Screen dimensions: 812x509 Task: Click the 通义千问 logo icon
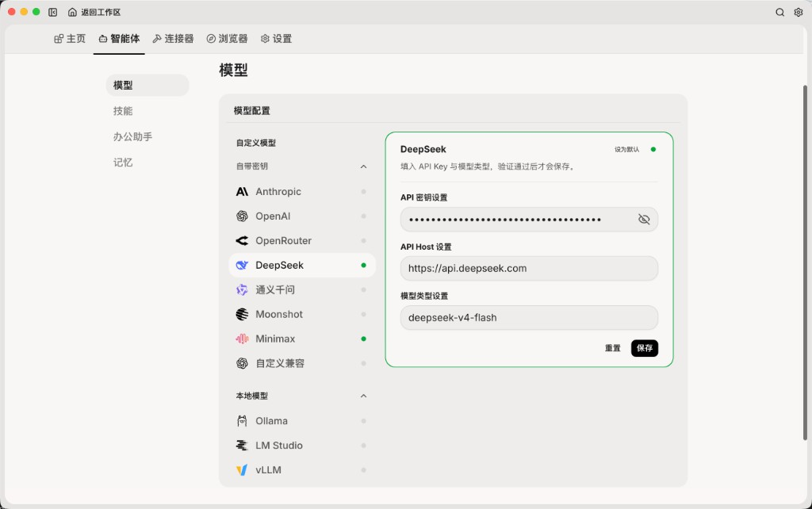242,290
